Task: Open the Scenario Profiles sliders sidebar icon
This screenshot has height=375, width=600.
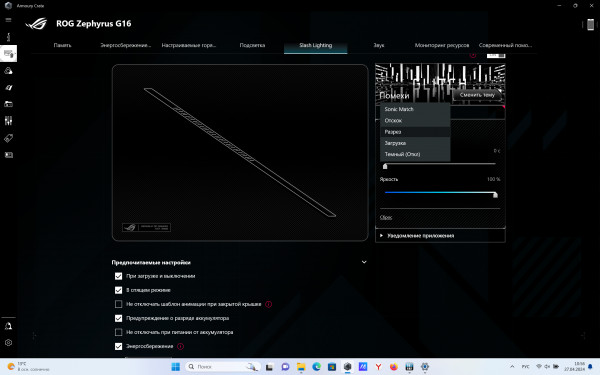Action: 8,121
